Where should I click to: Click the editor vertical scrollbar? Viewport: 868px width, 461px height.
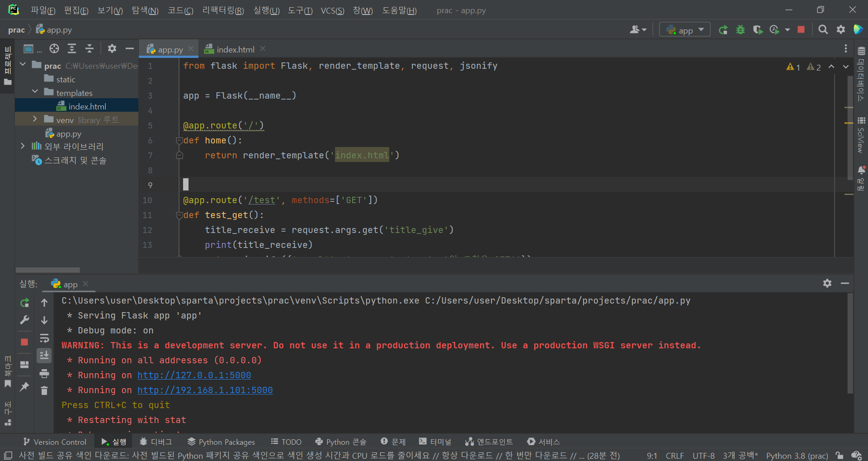click(x=850, y=128)
